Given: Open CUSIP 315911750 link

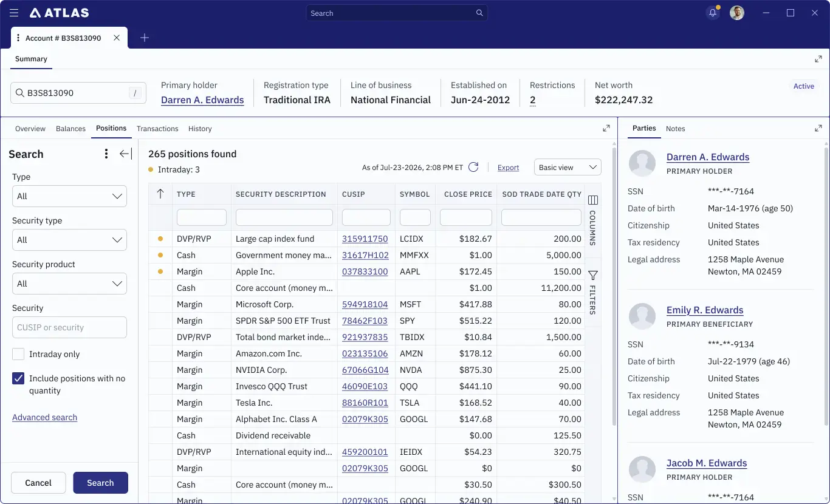Looking at the screenshot, I should pos(365,239).
